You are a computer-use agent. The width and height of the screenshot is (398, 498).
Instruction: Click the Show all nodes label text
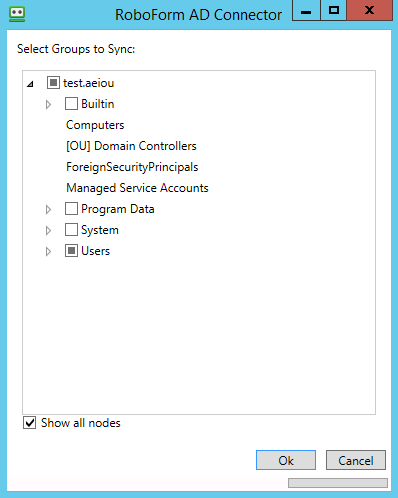click(x=81, y=423)
